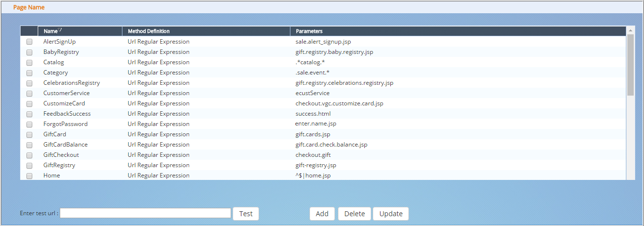Click parameter success.html
This screenshot has width=644, height=226.
pyautogui.click(x=313, y=114)
